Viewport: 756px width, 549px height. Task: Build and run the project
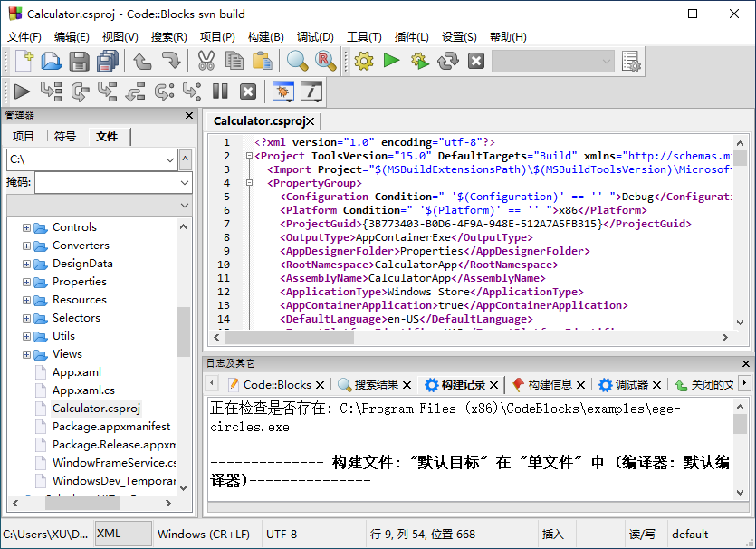419,62
